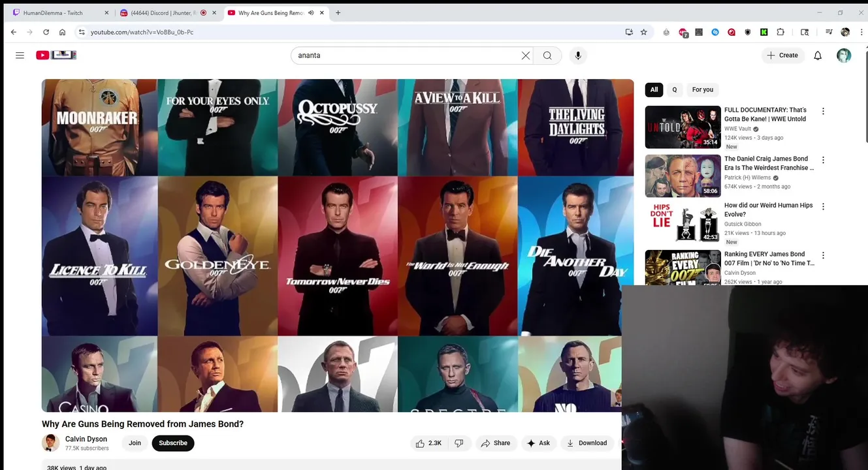Like the video with thumbs up
The height and width of the screenshot is (470, 868).
pos(428,443)
